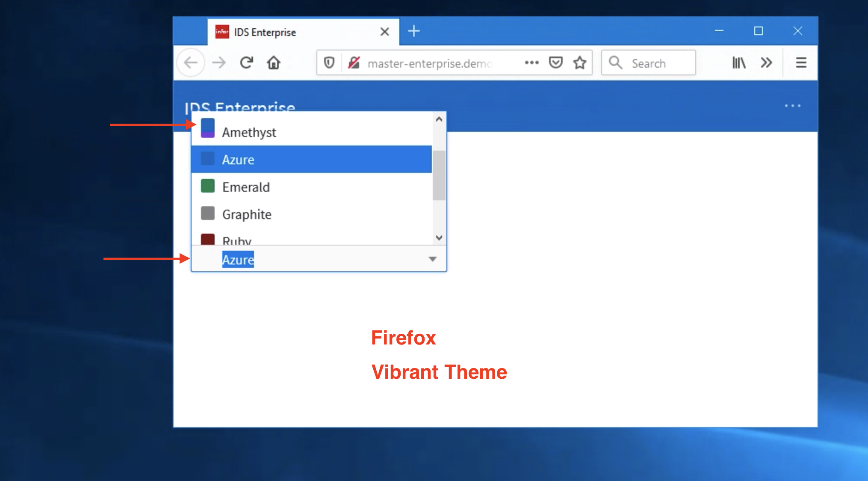Go to the Home page icon
868x481 pixels.
coord(274,63)
